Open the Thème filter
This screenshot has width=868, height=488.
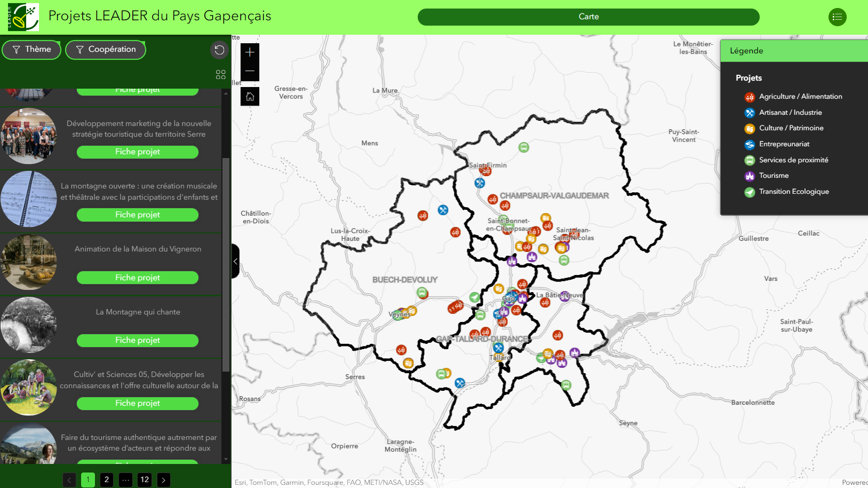coord(31,50)
